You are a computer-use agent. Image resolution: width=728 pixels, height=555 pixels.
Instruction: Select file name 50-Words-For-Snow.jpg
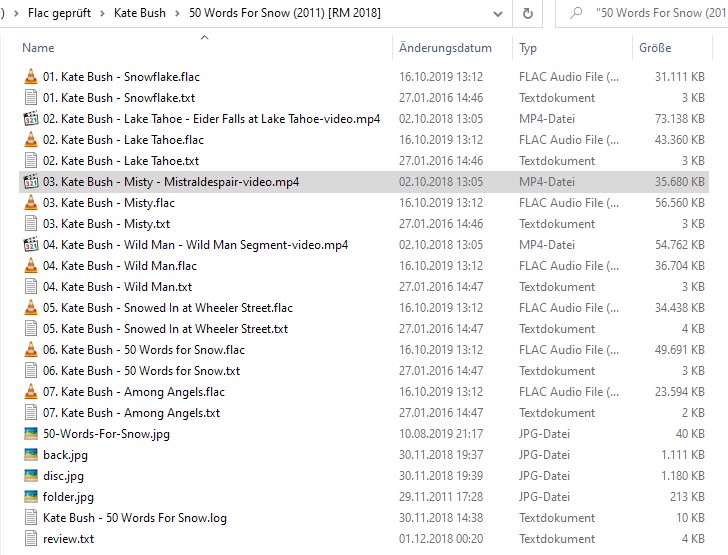click(x=106, y=434)
